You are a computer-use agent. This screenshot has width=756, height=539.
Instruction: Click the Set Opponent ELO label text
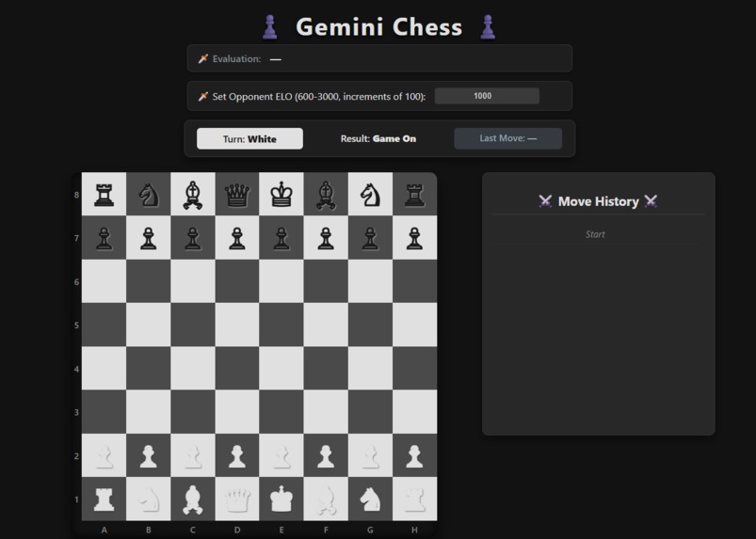(319, 96)
